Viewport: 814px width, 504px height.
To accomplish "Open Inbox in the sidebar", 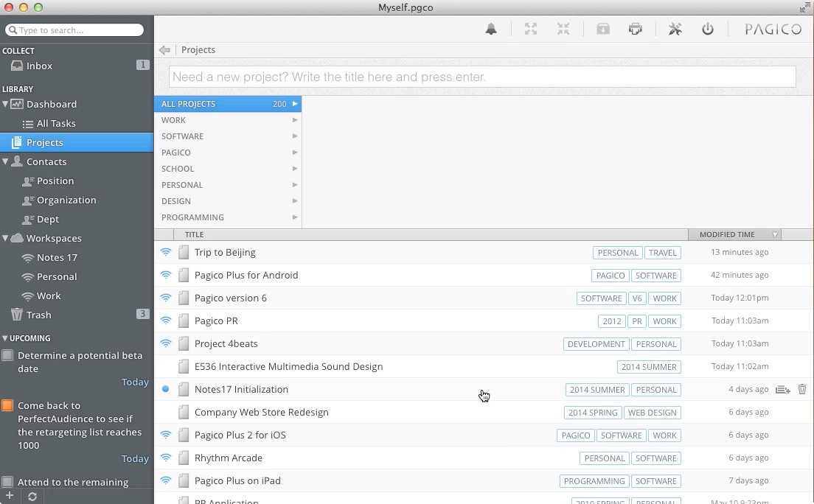I will click(77, 66).
